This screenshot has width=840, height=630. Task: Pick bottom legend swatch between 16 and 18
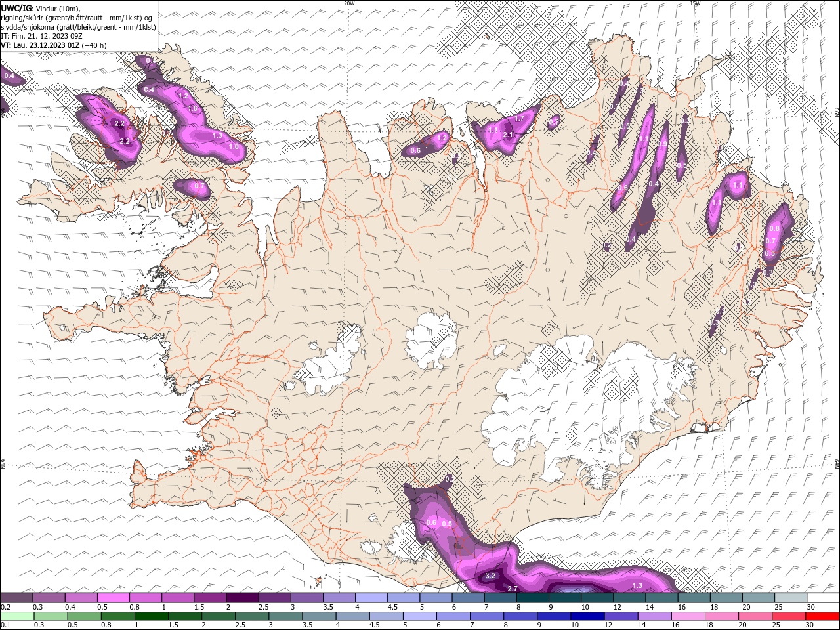coord(688,616)
